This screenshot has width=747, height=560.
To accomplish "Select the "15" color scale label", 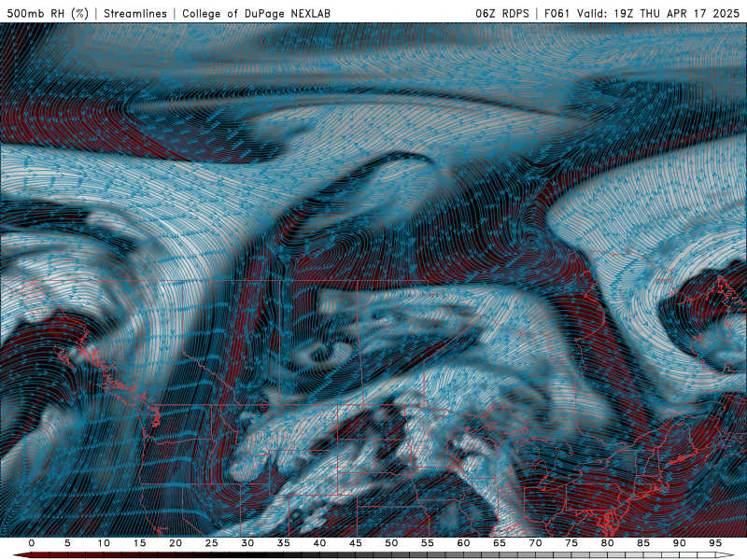I will point(139,543).
